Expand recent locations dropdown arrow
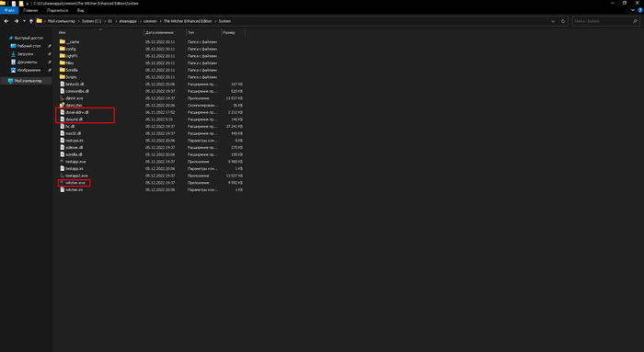644x352 pixels. click(x=24, y=21)
